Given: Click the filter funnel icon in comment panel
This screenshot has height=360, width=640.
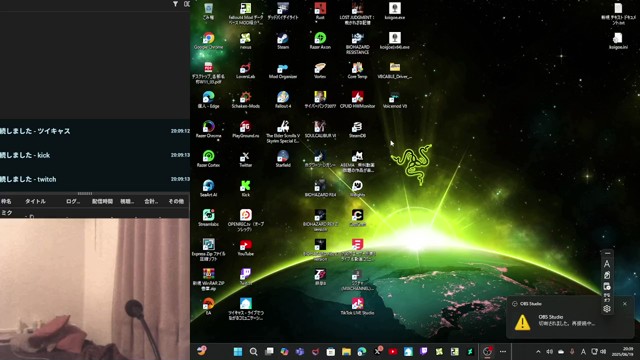Looking at the screenshot, I should tap(175, 4).
